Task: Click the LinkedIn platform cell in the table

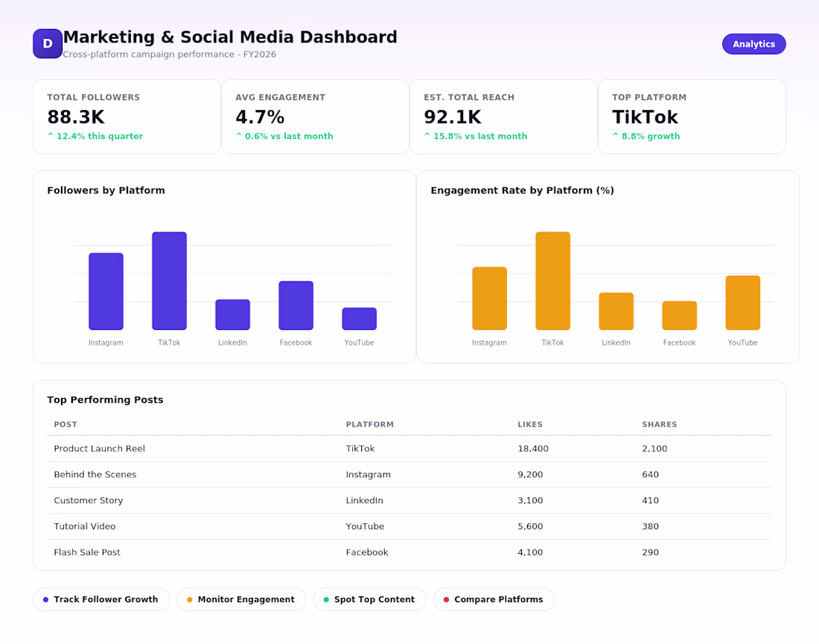Action: click(365, 500)
